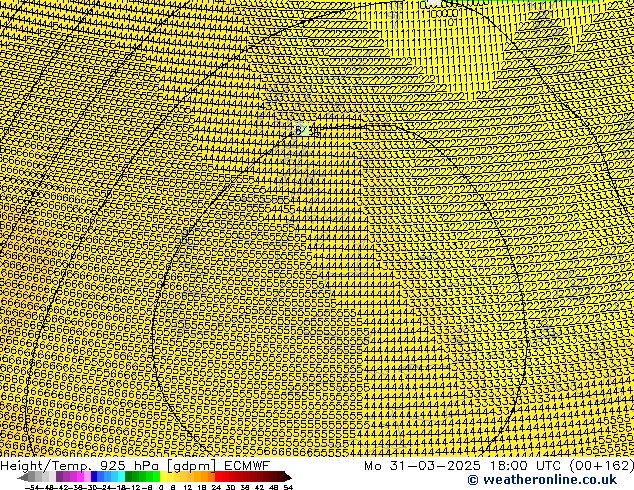Viewport: 634px width, 490px height.
Task: Click the 'Mo 31-03-2025 18:00 UTC (00+162)' timestamp
Action: click(499, 465)
